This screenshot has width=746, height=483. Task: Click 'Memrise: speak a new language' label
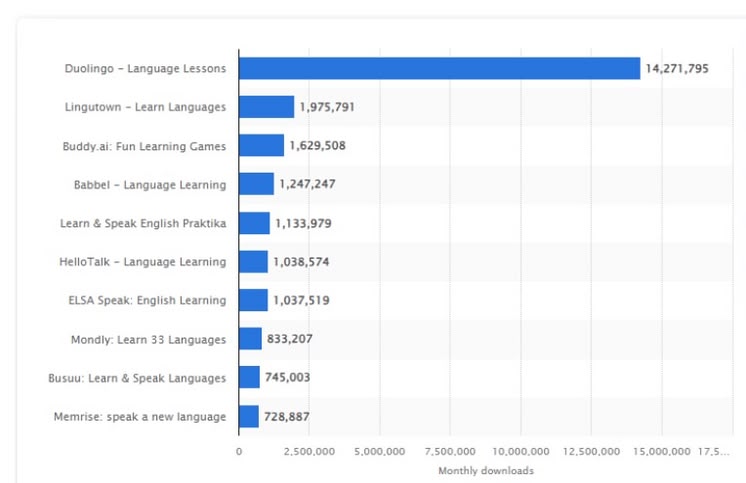pyautogui.click(x=140, y=417)
